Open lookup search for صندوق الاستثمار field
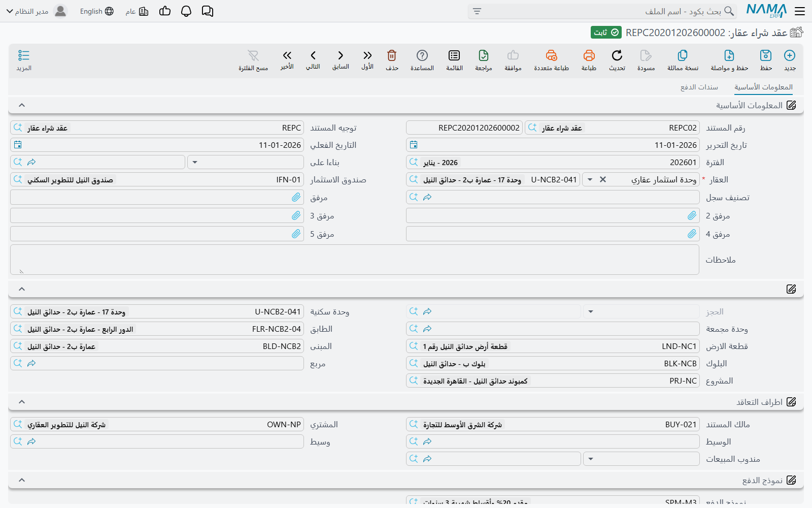Viewport: 812px width, 508px height. pyautogui.click(x=18, y=179)
